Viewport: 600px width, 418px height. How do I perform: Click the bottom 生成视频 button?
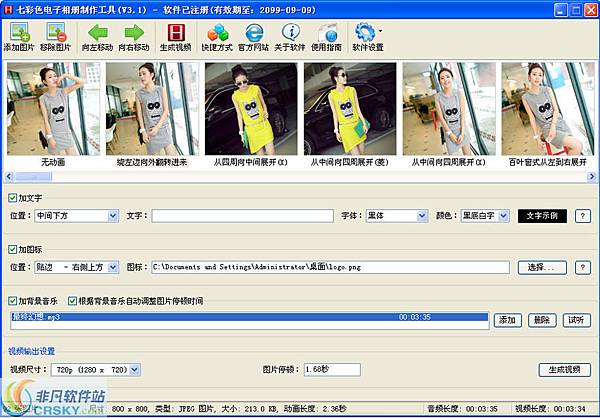564,370
